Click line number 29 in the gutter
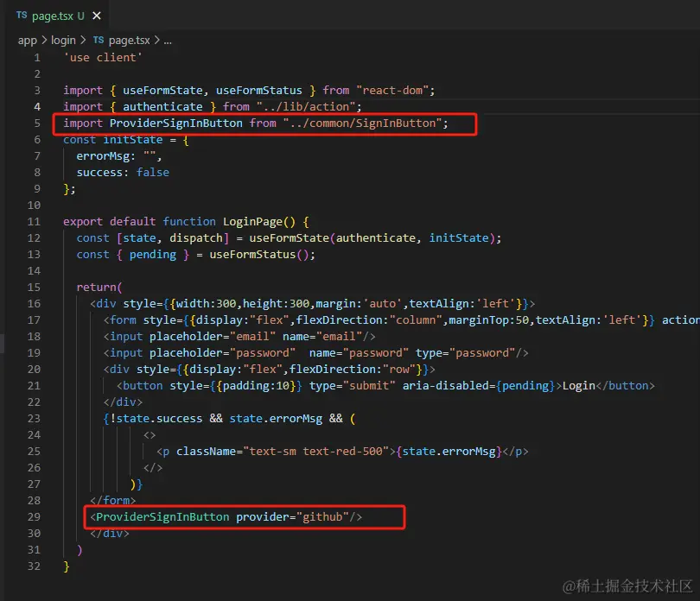 tap(34, 517)
